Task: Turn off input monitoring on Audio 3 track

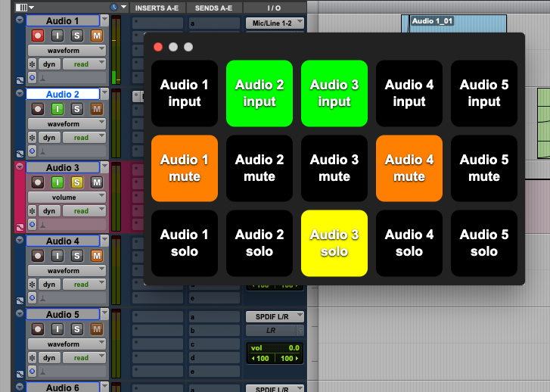Action: tap(57, 182)
